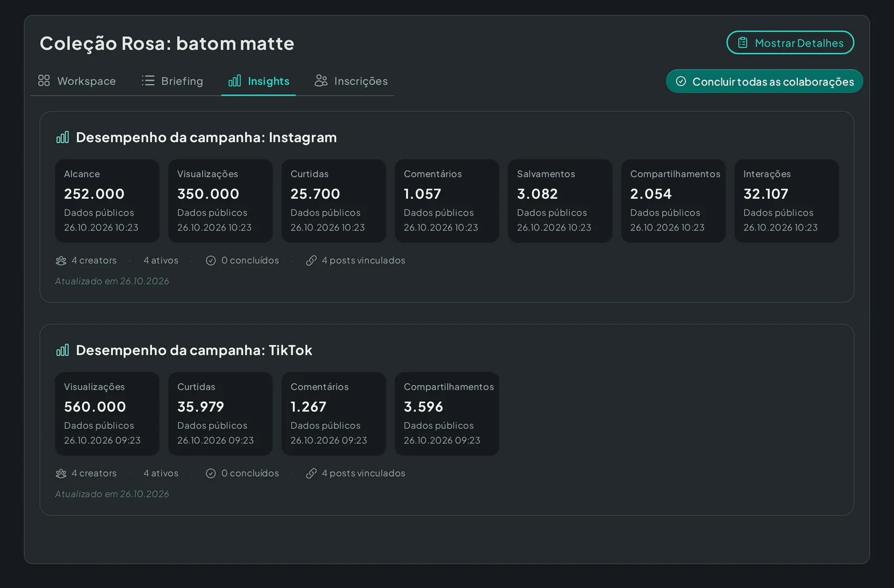Click the chart icon beside TikTok heading
894x588 pixels.
[63, 350]
